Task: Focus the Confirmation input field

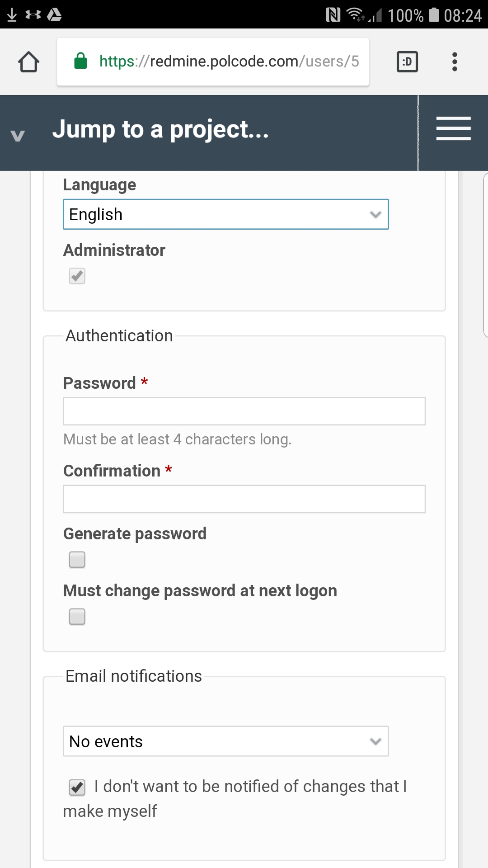Action: 244,499
